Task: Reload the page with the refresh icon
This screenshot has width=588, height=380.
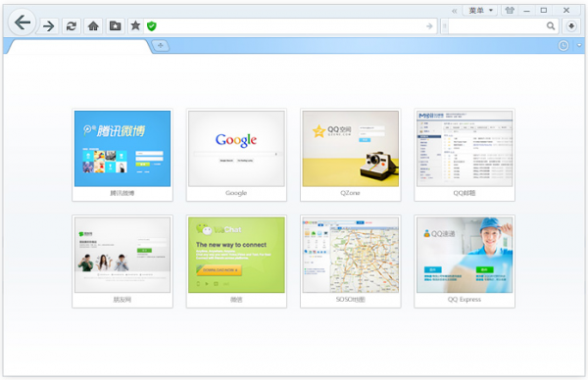Action: tap(72, 26)
